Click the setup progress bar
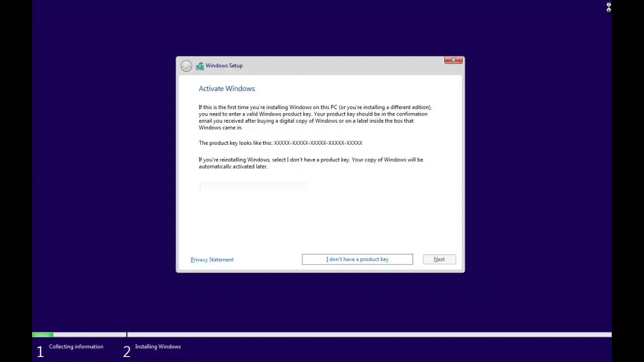 pos(322,334)
